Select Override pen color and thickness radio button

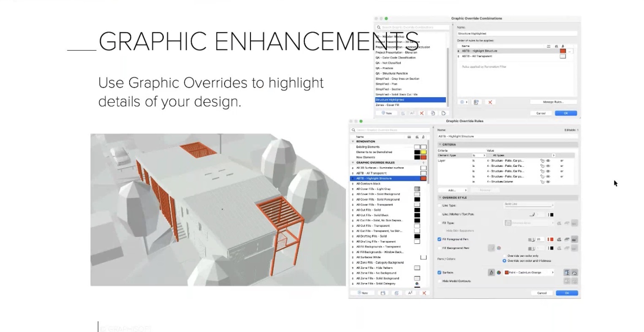pyautogui.click(x=504, y=261)
